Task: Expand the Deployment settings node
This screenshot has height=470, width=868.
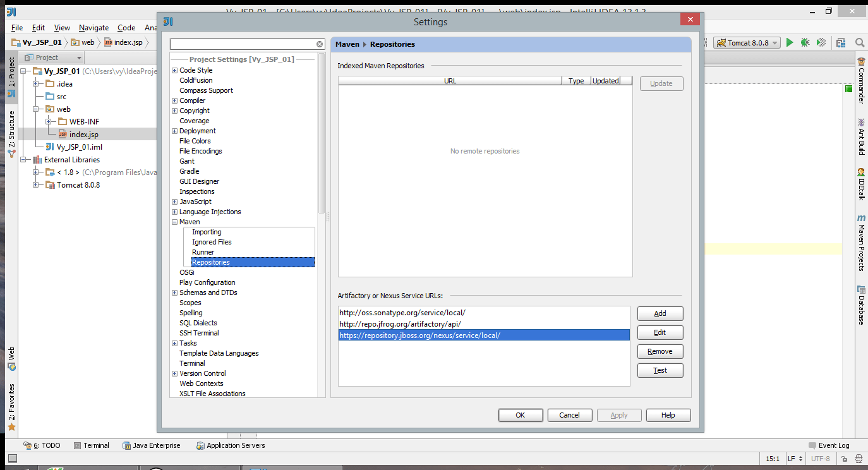Action: (x=174, y=131)
